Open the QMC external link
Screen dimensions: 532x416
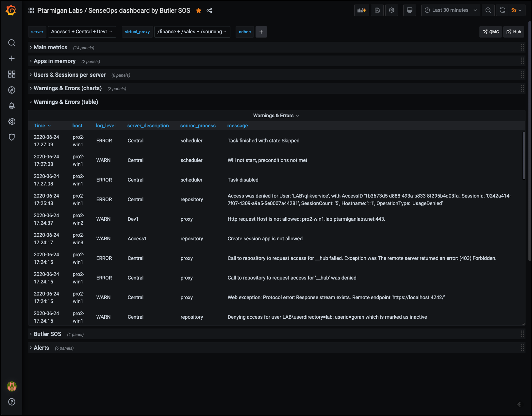tap(490, 32)
